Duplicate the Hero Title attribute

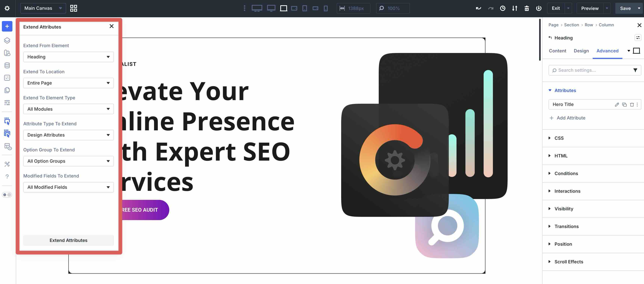click(x=624, y=104)
